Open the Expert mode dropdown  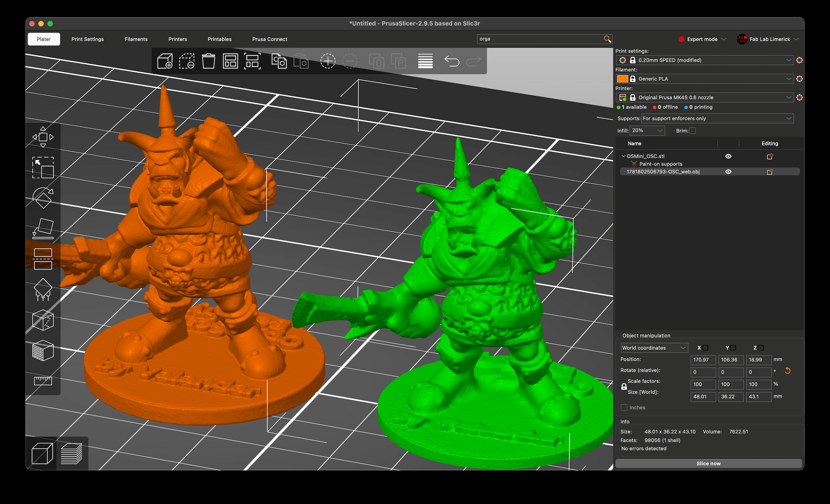(x=702, y=39)
